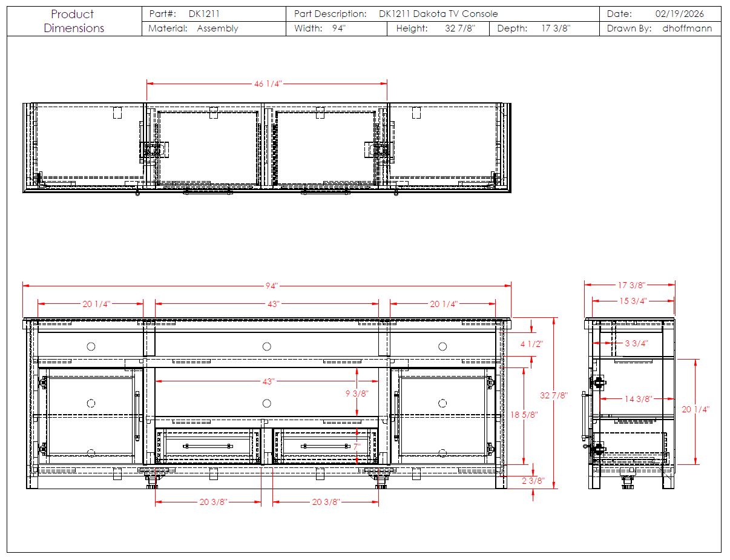This screenshot has width=730, height=560.
Task: Click the left drawer pull handle in front view
Action: point(208,446)
